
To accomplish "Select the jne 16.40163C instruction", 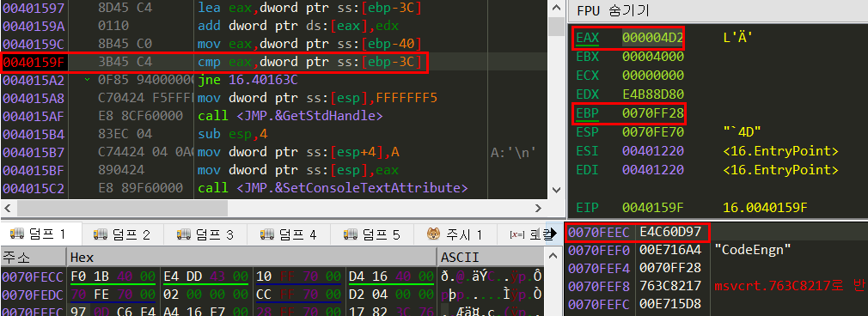I will click(x=248, y=80).
